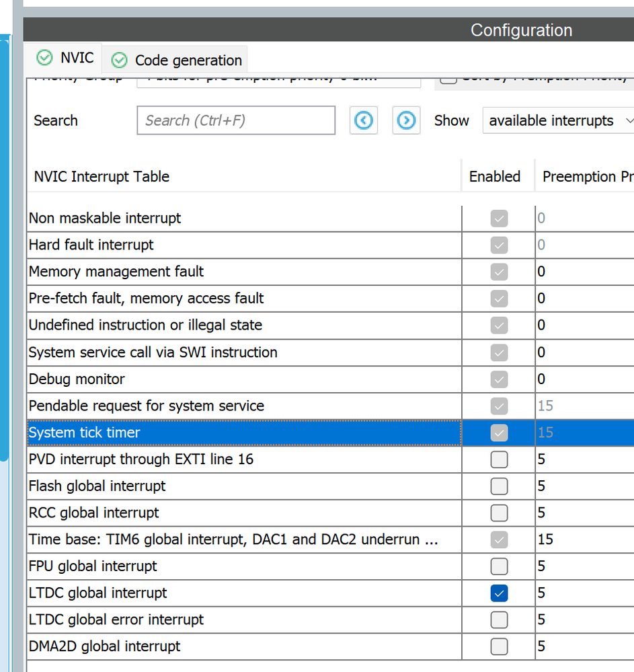Click the Enabled column header
634x672 pixels.
[495, 176]
